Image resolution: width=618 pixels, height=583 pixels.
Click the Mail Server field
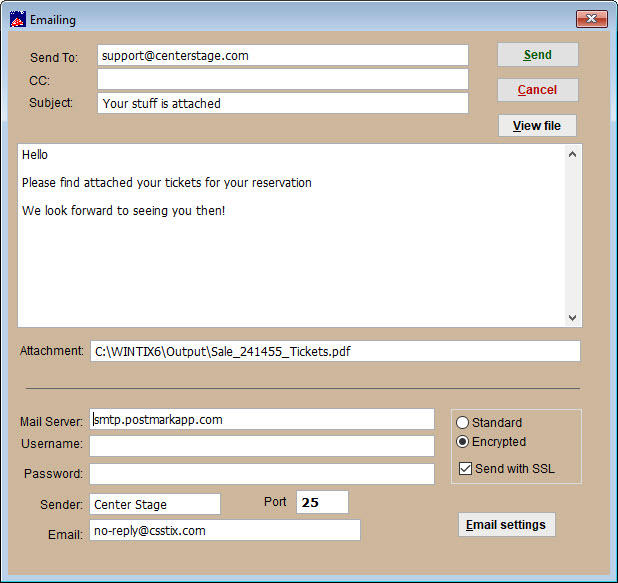coord(262,420)
